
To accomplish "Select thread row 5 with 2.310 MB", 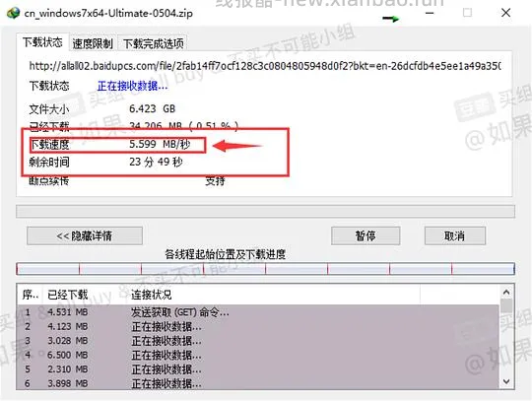I will pyautogui.click(x=258, y=369).
